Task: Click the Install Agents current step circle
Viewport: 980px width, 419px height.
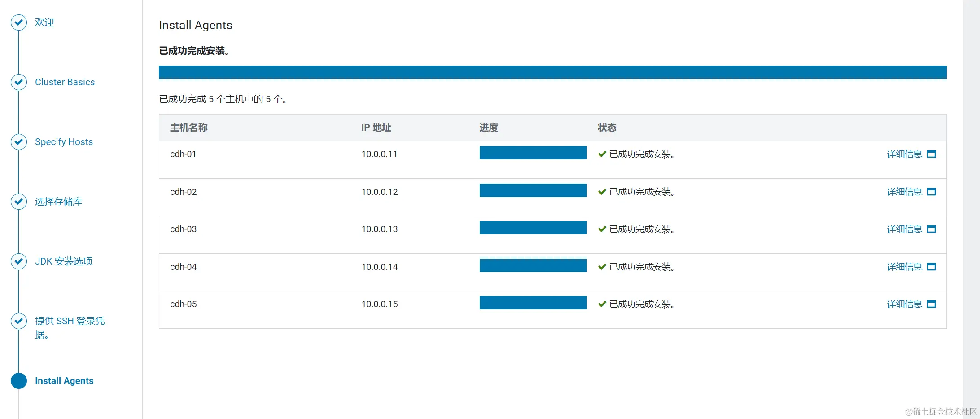Action: [19, 381]
